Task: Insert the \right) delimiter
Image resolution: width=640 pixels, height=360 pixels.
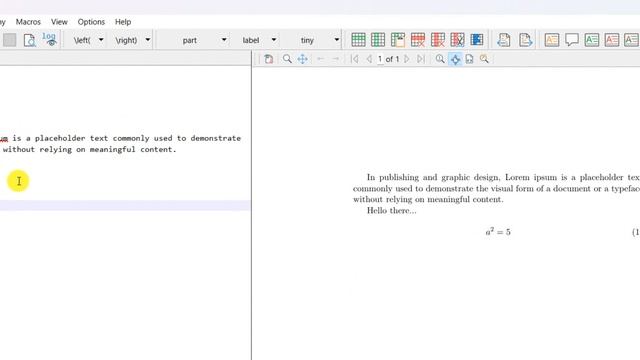Action: pyautogui.click(x=126, y=40)
